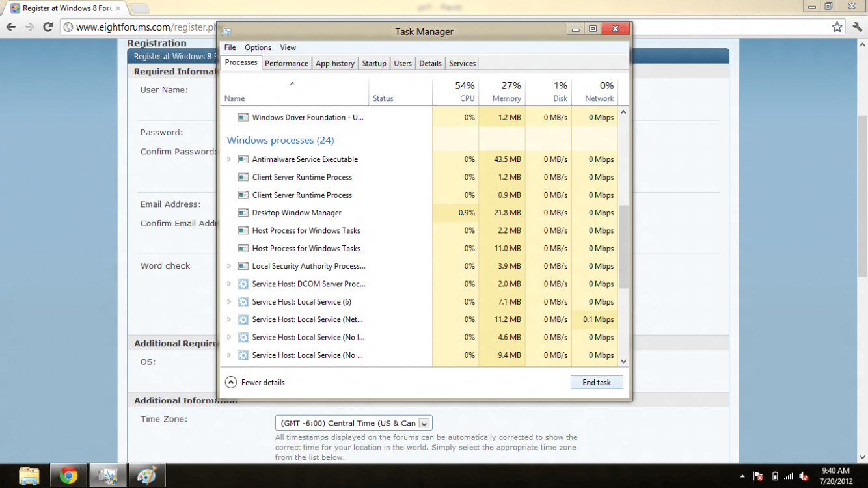
Task: Click the Windows processes (24) group heading
Action: [280, 141]
